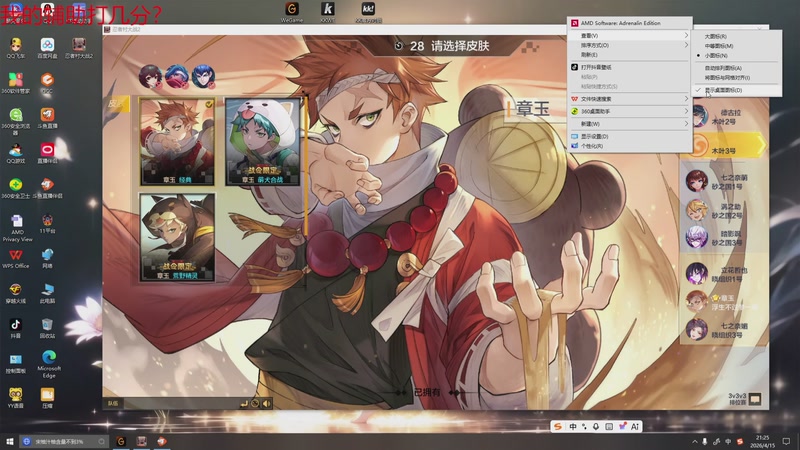Click the 已拥有 owned label button
Viewport: 800px width, 450px height.
pyautogui.click(x=427, y=392)
